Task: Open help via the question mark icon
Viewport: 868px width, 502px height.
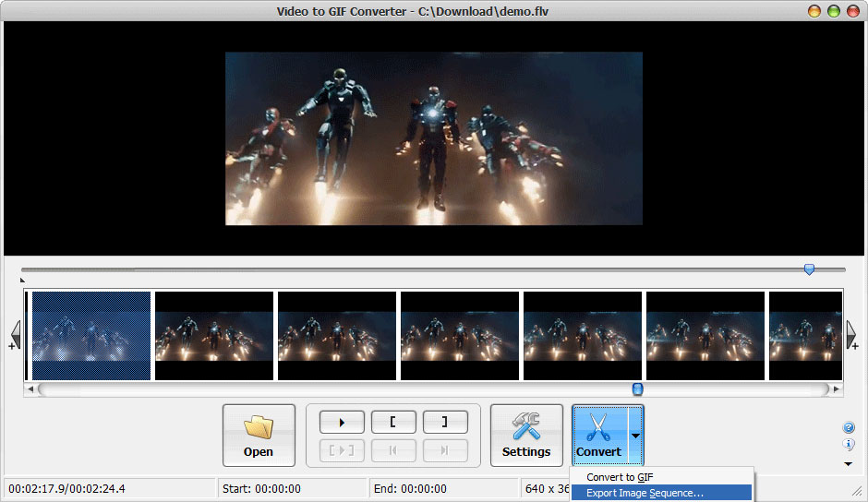Action: (x=849, y=427)
